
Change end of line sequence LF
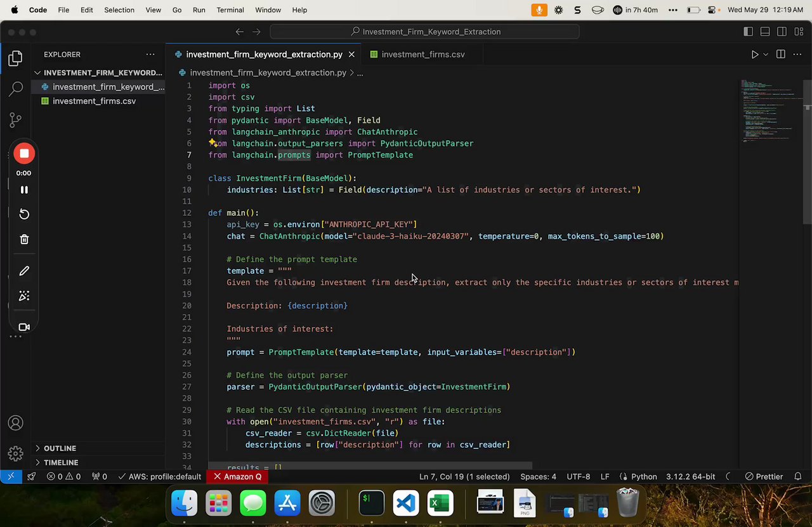coord(605,476)
